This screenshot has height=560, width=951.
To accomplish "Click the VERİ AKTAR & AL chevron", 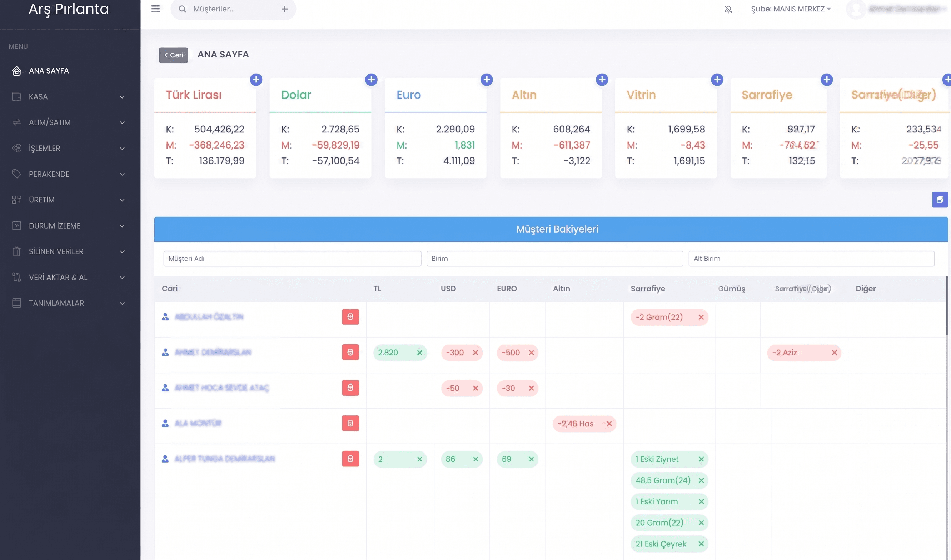I will click(x=122, y=277).
